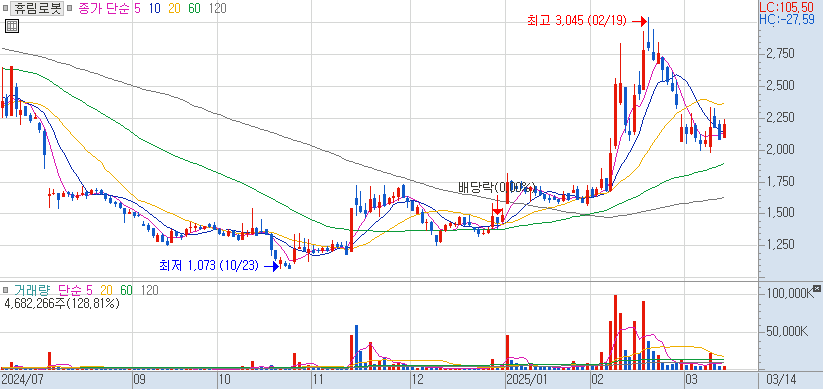Click the 2025/01 date axis label
The height and width of the screenshot is (389, 823).
tap(527, 380)
